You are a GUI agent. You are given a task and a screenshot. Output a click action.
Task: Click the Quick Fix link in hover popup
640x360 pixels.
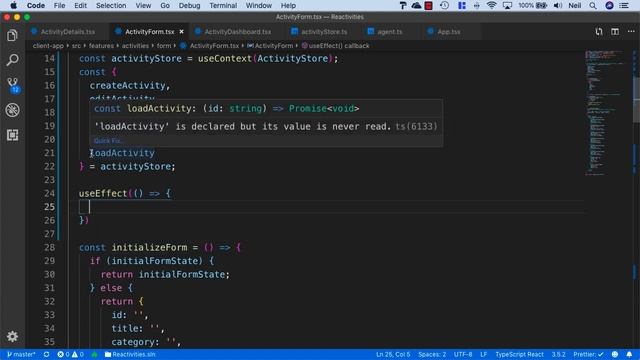pyautogui.click(x=109, y=141)
